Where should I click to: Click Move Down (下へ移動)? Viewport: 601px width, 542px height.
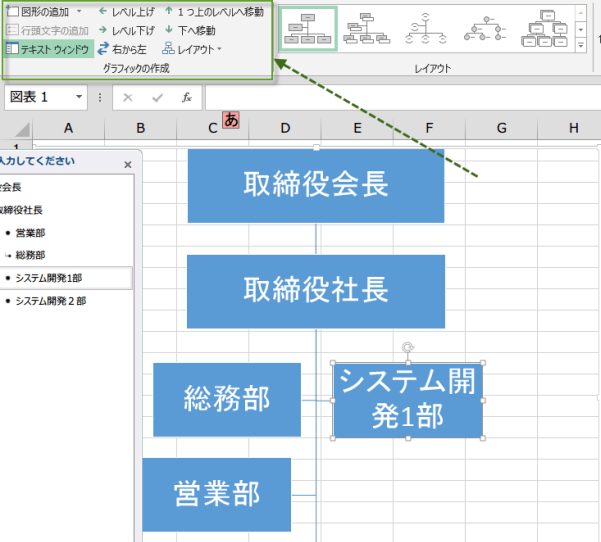pyautogui.click(x=190, y=30)
